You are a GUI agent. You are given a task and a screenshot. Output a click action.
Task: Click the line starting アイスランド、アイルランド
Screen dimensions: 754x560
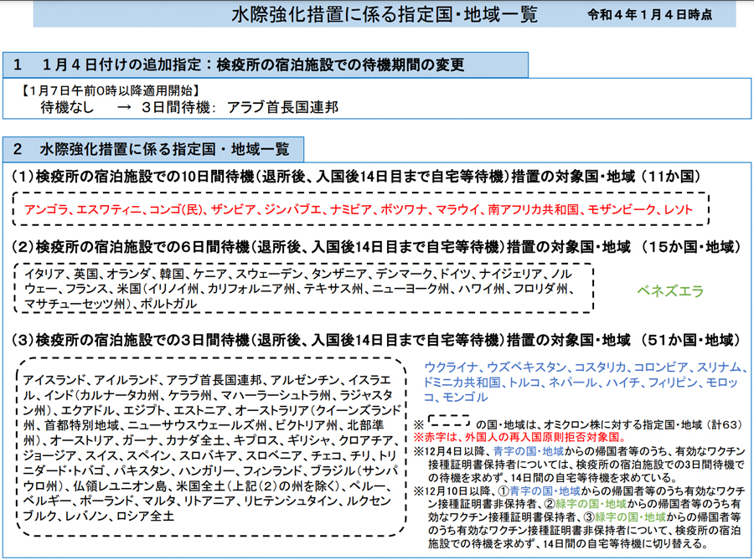[207, 380]
